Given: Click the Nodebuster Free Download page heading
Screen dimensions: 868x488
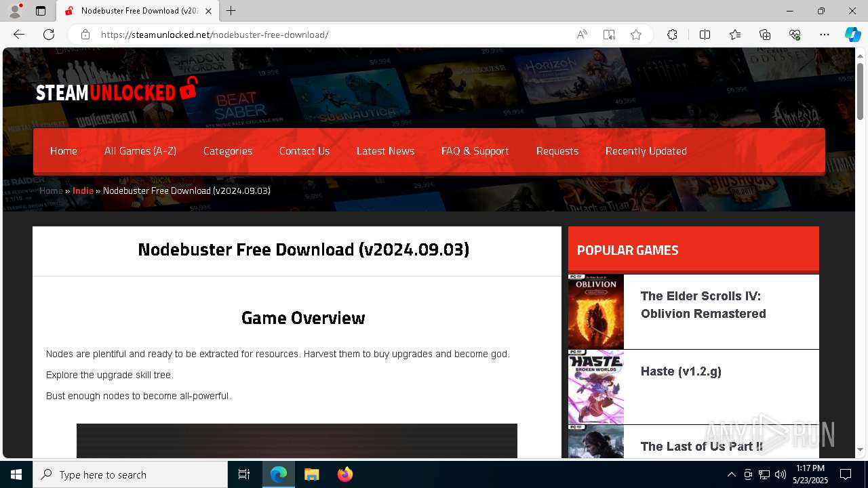Looking at the screenshot, I should point(304,249).
